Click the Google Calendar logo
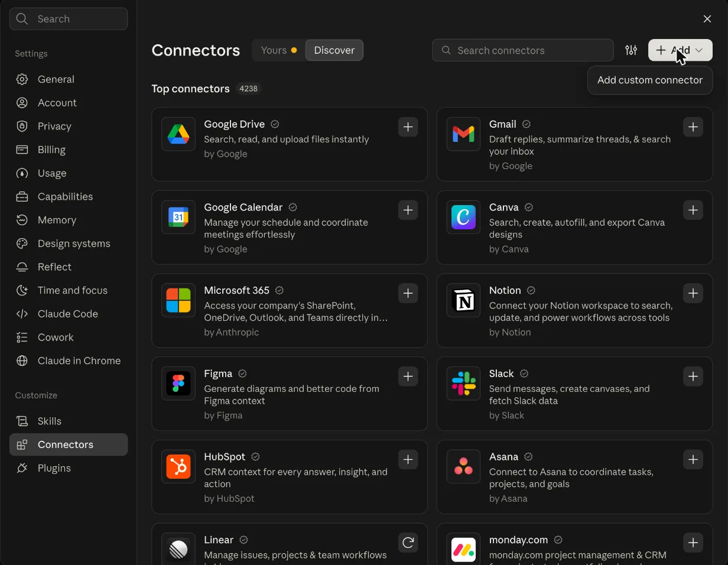 178,217
